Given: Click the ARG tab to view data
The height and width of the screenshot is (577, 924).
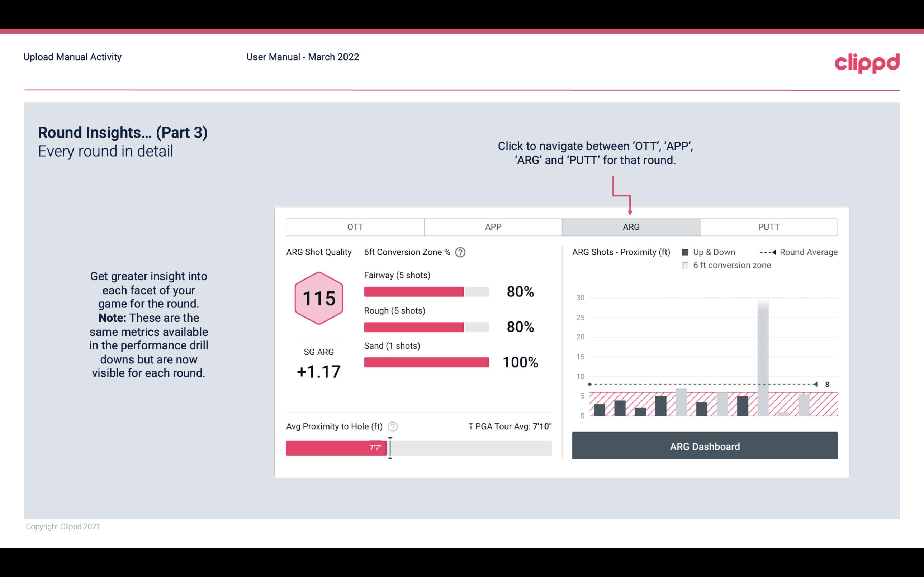Looking at the screenshot, I should coord(631,227).
